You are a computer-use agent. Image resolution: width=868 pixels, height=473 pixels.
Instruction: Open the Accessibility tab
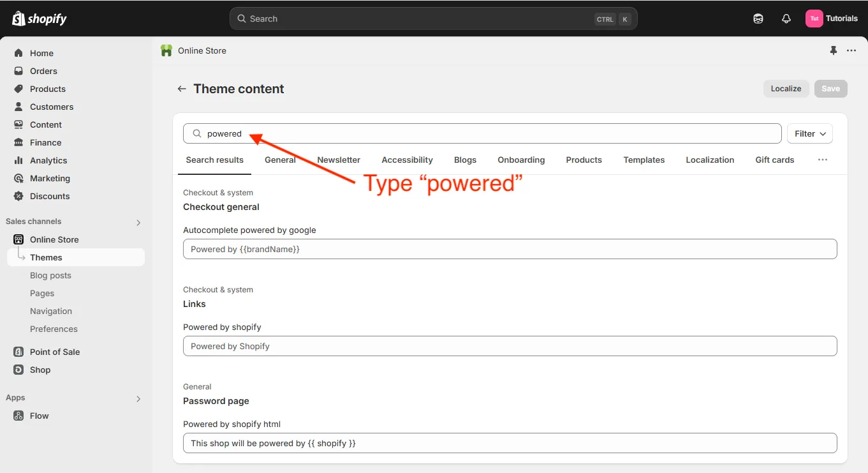tap(407, 160)
